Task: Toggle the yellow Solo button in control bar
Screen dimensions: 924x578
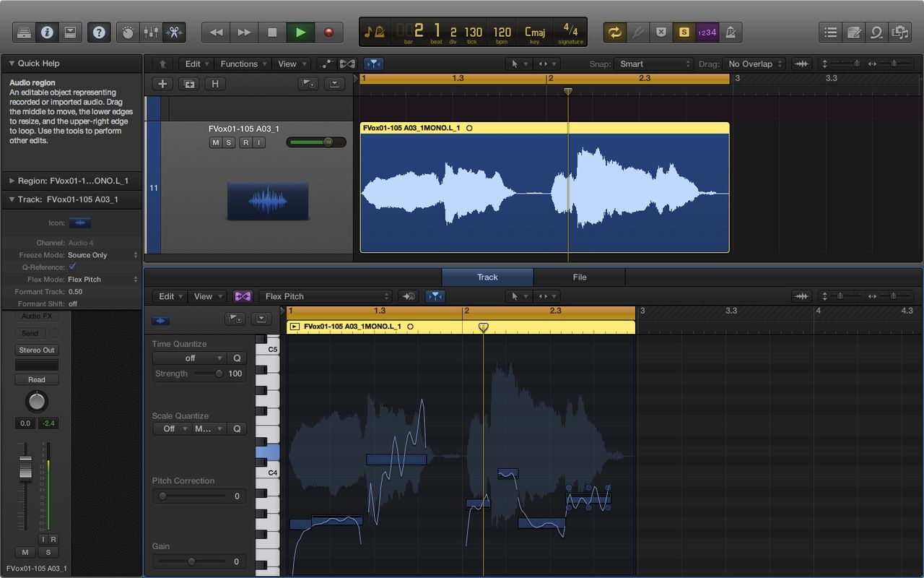Action: pyautogui.click(x=684, y=32)
